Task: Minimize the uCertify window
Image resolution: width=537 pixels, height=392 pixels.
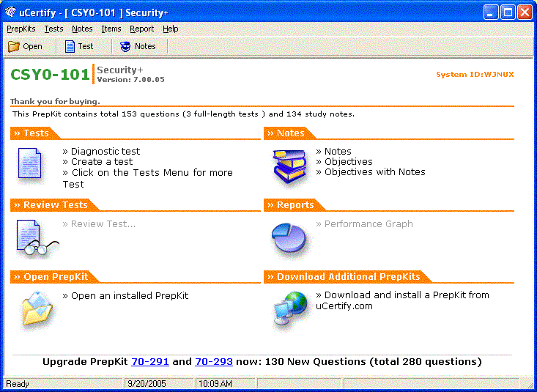Action: pyautogui.click(x=491, y=12)
